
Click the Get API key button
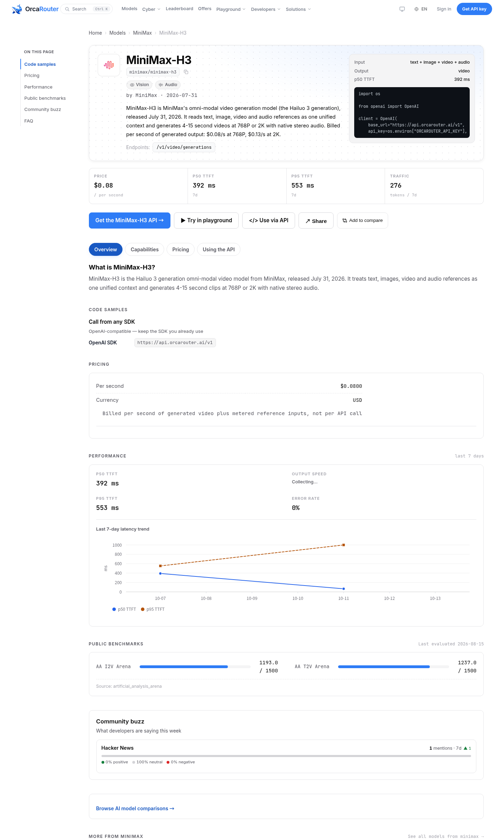474,9
